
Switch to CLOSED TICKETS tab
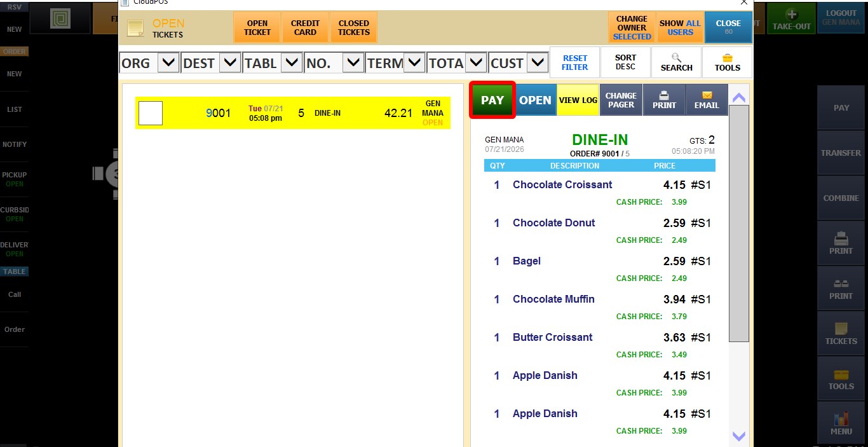pos(353,28)
